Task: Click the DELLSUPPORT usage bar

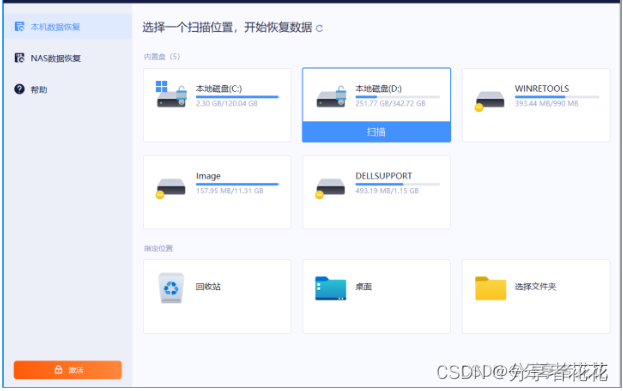Action: click(397, 184)
